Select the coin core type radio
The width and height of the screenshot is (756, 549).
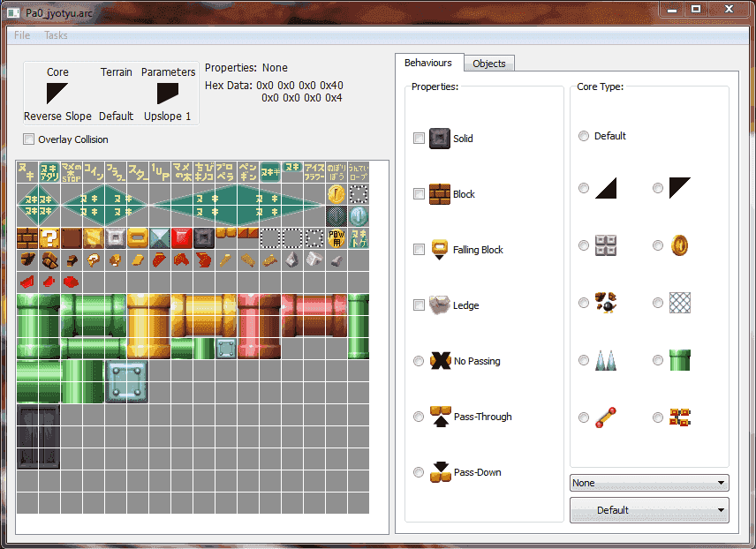pyautogui.click(x=658, y=245)
